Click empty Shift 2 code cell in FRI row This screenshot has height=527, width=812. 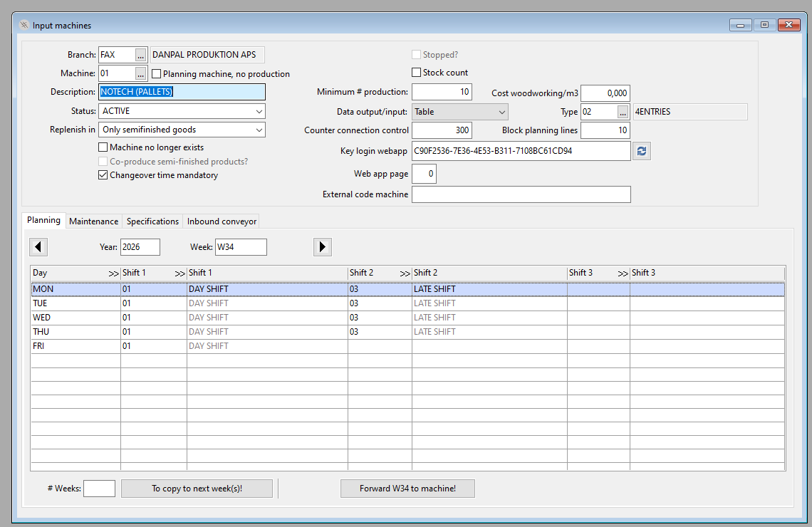[x=380, y=346]
